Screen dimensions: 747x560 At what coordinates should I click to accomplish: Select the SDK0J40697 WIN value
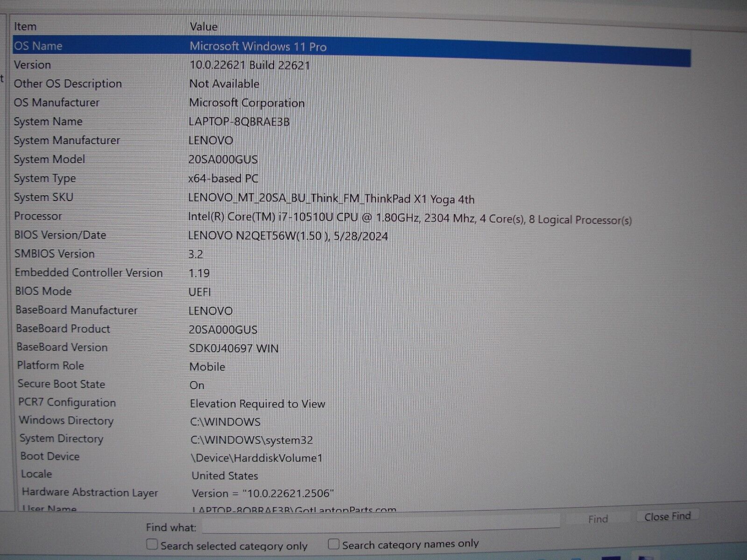[x=234, y=348]
